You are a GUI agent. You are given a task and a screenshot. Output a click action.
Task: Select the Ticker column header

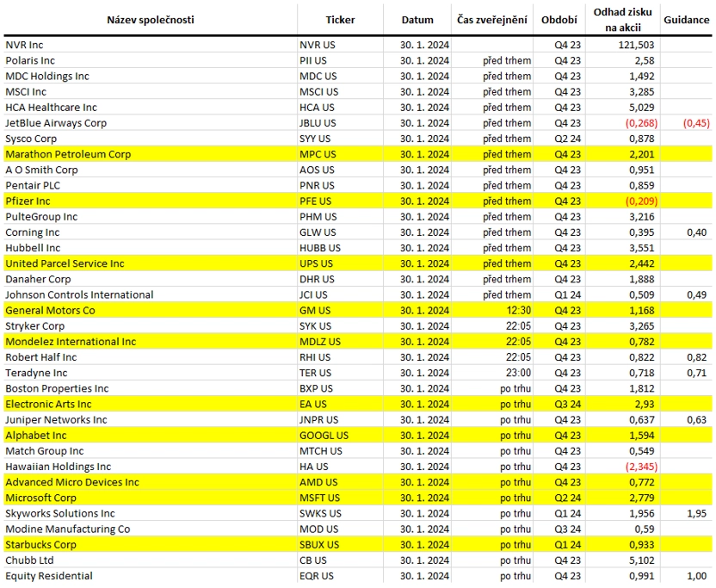[x=340, y=20]
